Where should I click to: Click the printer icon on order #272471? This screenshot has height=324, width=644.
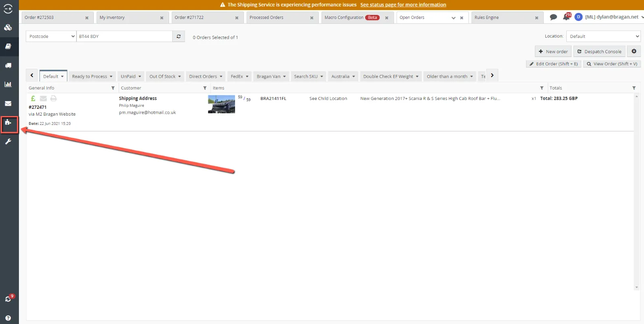(x=54, y=98)
